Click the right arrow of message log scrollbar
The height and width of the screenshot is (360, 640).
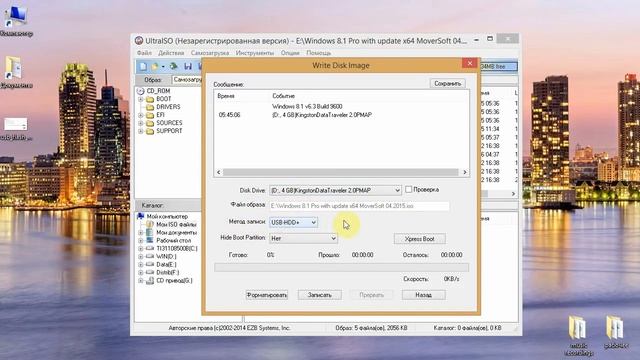464,172
